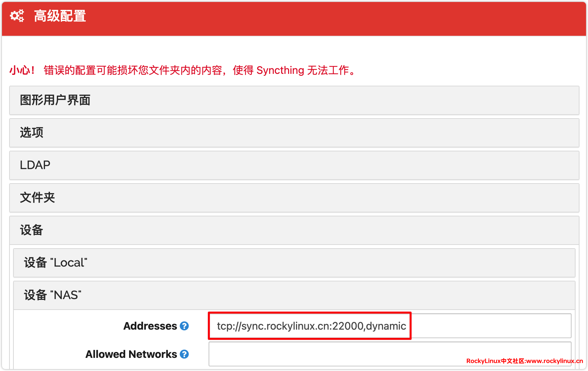
Task: Click the Allowed Networks help icon
Action: pos(184,354)
